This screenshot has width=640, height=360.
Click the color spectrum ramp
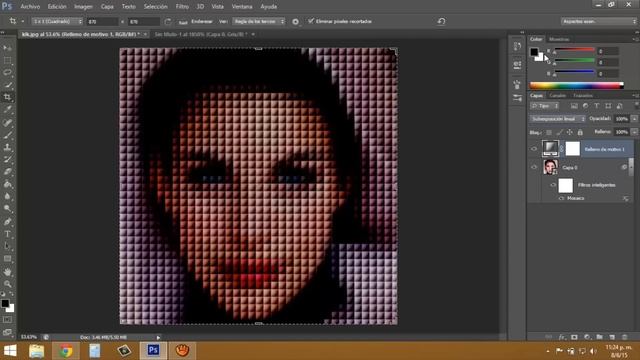[576, 85]
